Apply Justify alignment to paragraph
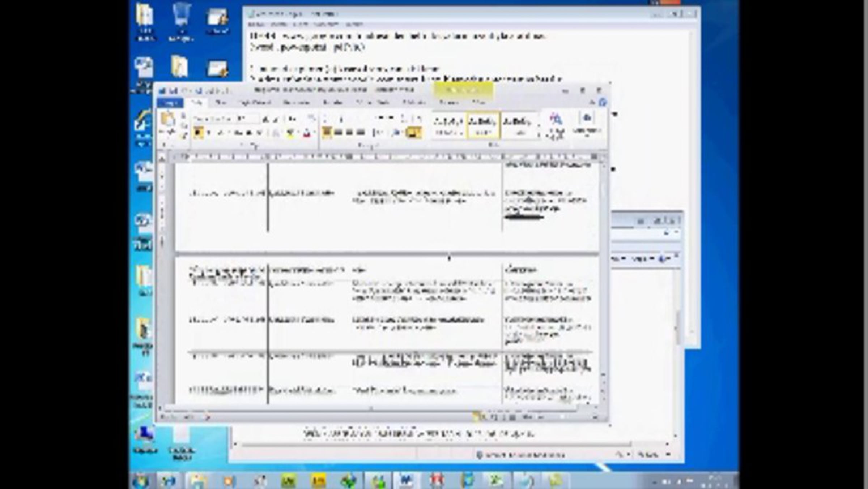 pyautogui.click(x=361, y=133)
